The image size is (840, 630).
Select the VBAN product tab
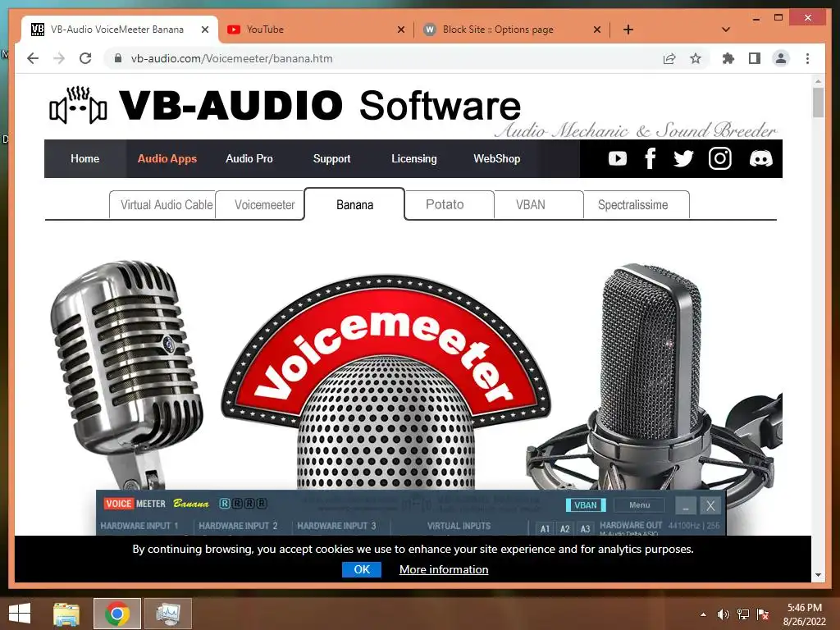tap(538, 204)
